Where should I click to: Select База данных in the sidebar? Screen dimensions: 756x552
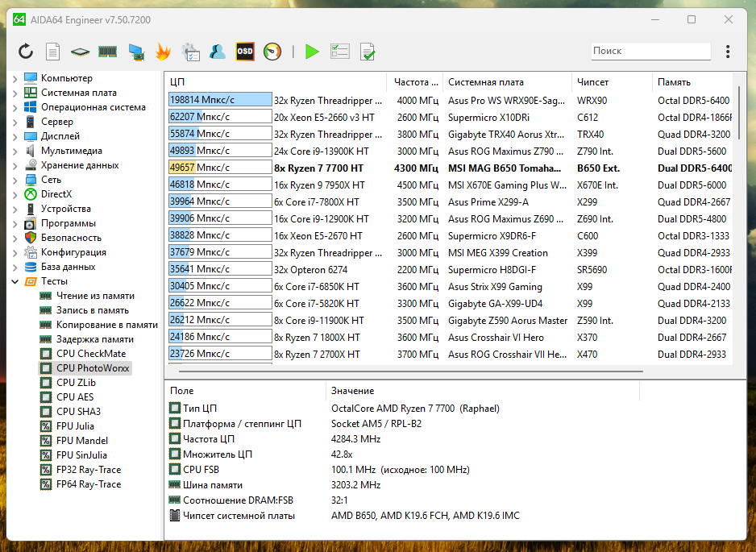click(x=68, y=266)
